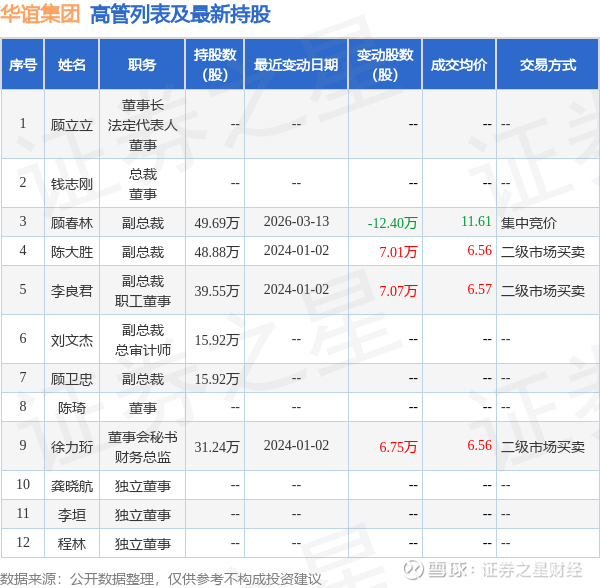The image size is (600, 588).
Task: Click 程林's 独立董事 position
Action: [142, 544]
